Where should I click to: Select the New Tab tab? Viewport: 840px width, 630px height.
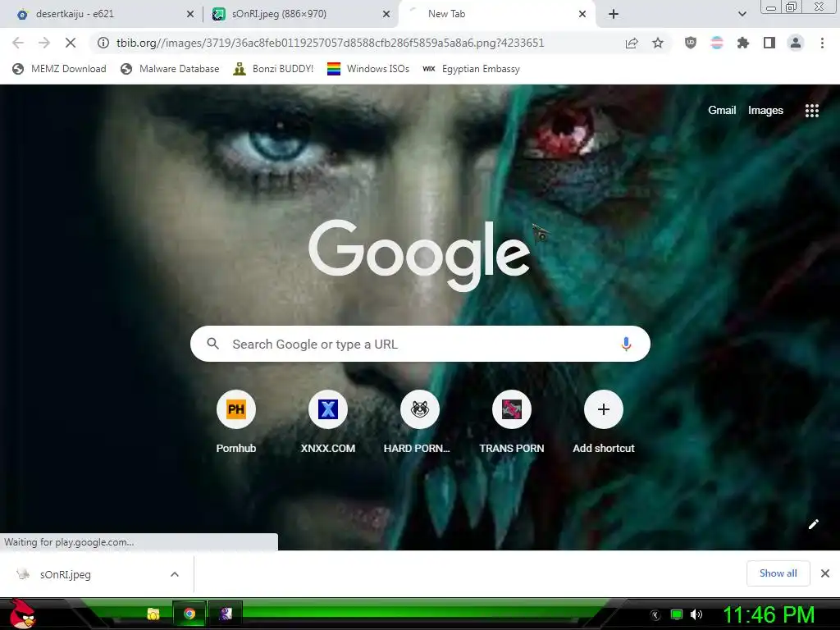point(496,14)
